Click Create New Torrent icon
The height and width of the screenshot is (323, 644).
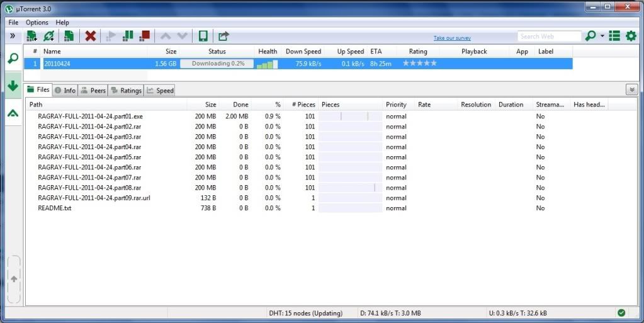pyautogui.click(x=69, y=36)
